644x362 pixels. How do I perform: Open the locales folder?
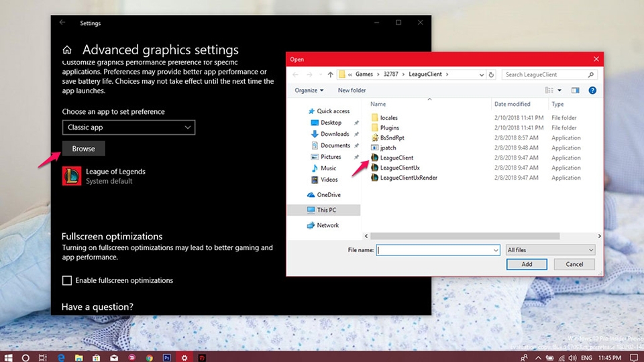tap(384, 118)
